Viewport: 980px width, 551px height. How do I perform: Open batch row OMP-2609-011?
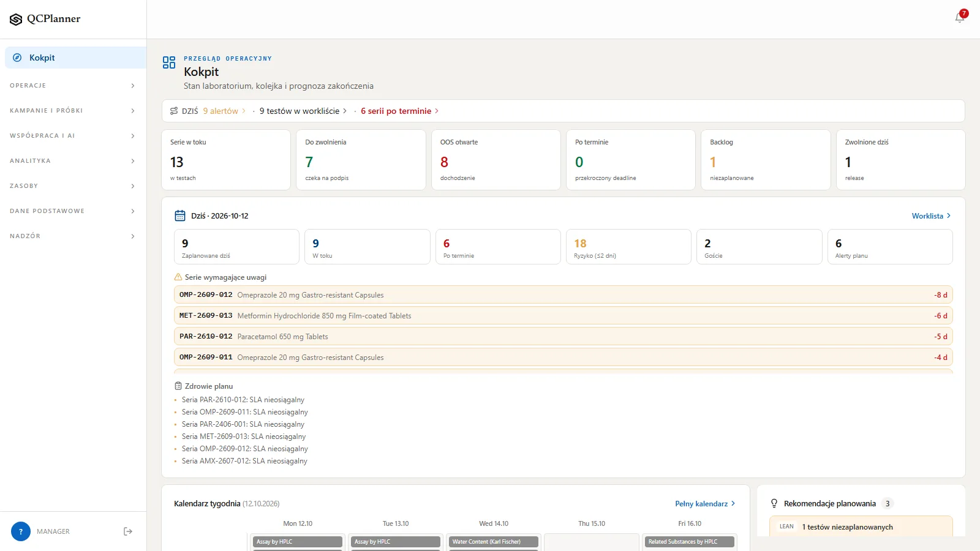pyautogui.click(x=563, y=357)
